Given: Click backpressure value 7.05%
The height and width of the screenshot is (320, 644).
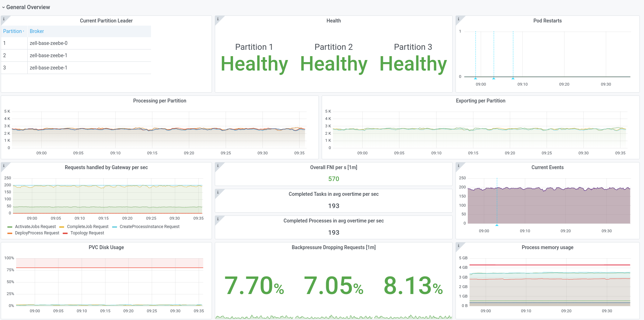Looking at the screenshot, I should point(334,286).
